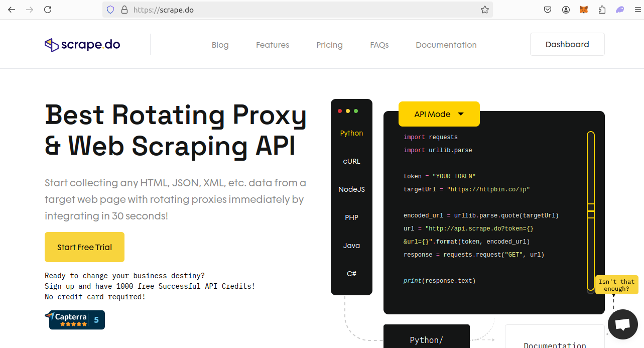Viewport: 644px width, 348px height.
Task: Open the live chat bubble
Action: (x=622, y=324)
